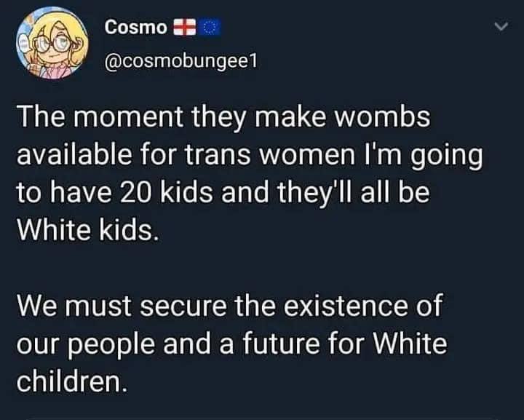Click the final word "children."

tap(72, 382)
